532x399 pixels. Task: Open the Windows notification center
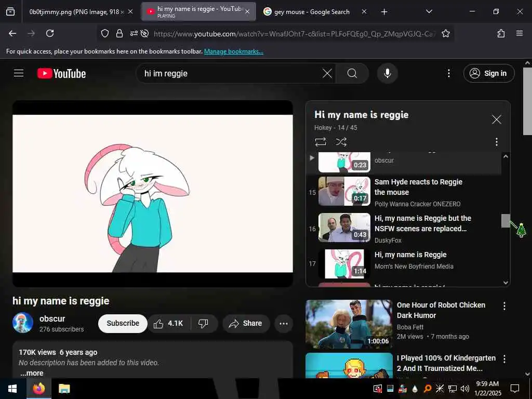[515, 389]
